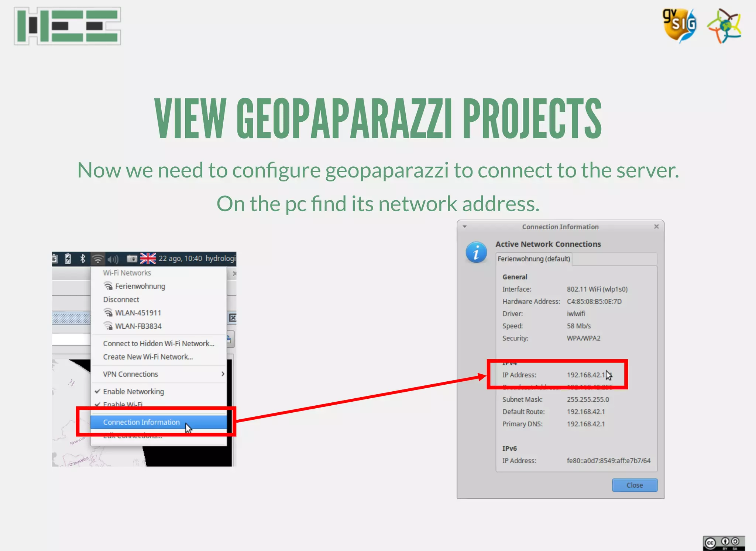Click the iwlwifi driver value
This screenshot has height=551, width=756.
(x=576, y=313)
